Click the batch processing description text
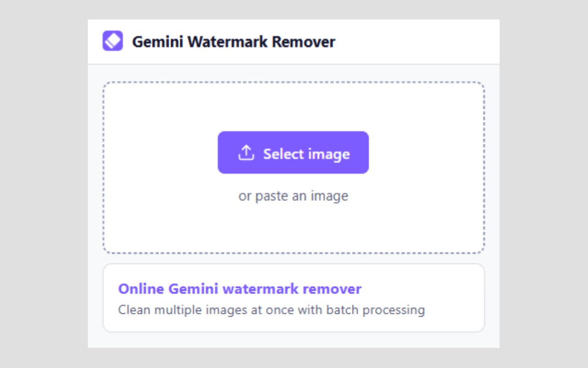The height and width of the screenshot is (368, 588). [271, 310]
